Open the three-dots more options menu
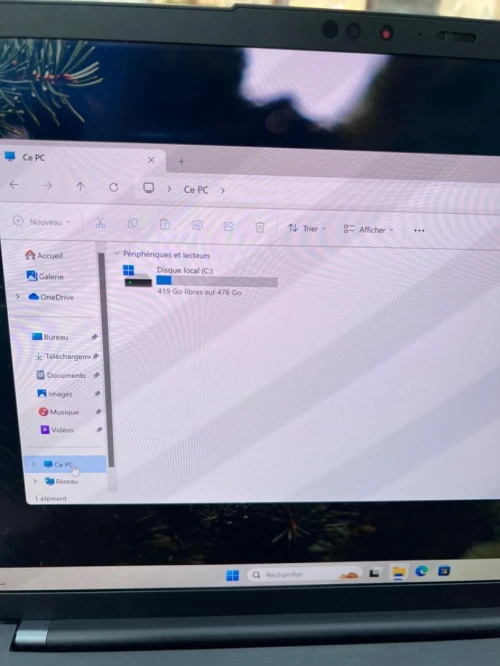 (419, 231)
